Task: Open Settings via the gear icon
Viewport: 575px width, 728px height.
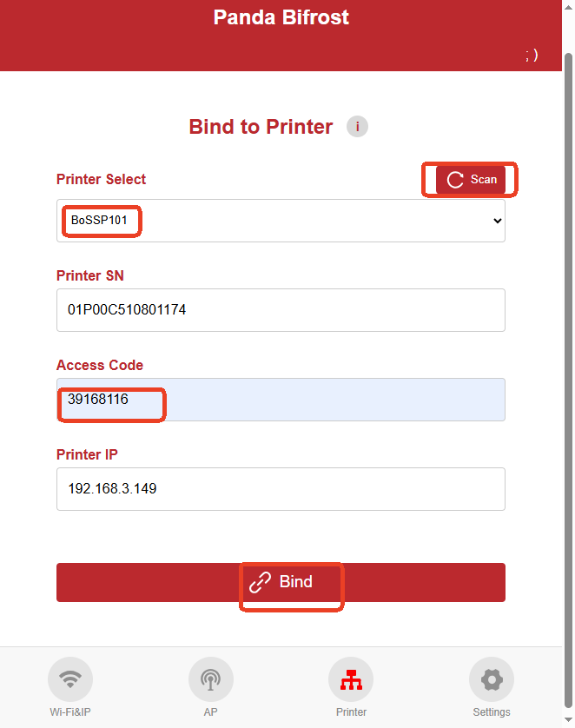Action: (492, 679)
